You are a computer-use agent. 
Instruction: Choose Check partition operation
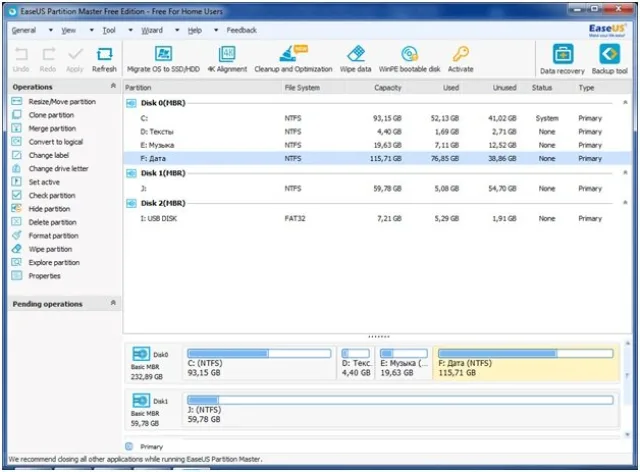pyautogui.click(x=51, y=196)
